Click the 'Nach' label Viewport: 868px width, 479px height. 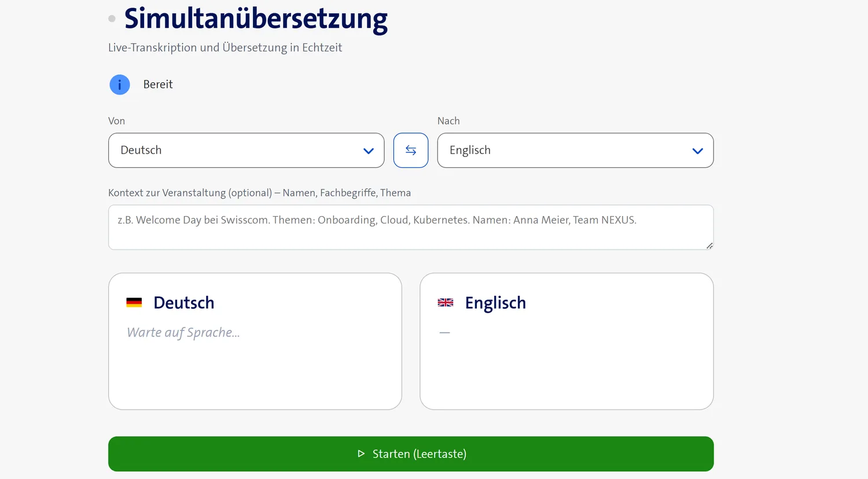[x=448, y=121]
